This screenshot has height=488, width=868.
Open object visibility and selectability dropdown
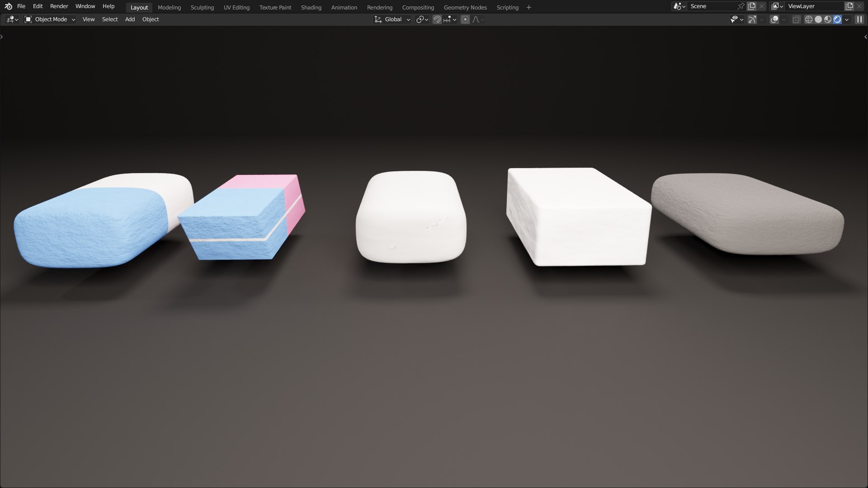[x=737, y=19]
